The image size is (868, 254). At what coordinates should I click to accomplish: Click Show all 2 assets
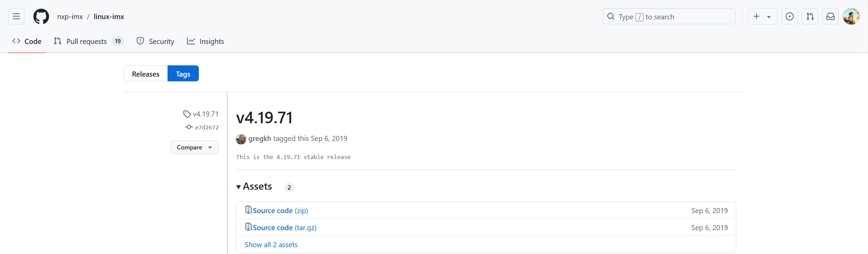point(271,245)
